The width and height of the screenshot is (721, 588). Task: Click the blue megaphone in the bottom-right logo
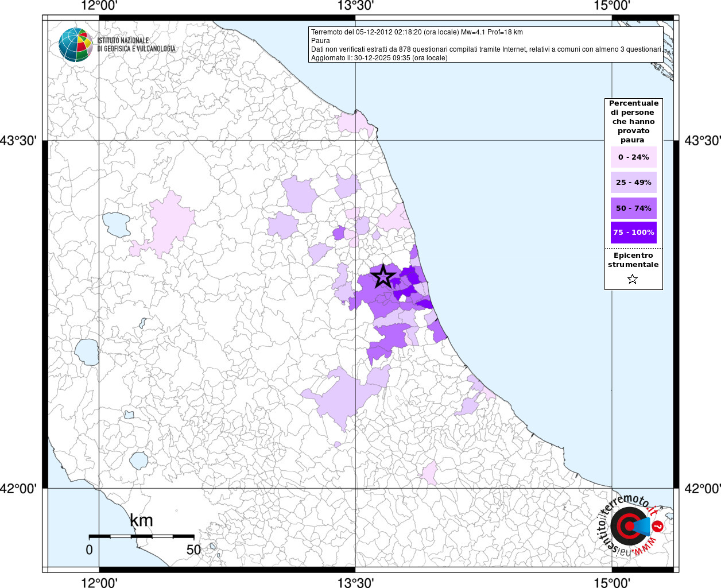[643, 525]
